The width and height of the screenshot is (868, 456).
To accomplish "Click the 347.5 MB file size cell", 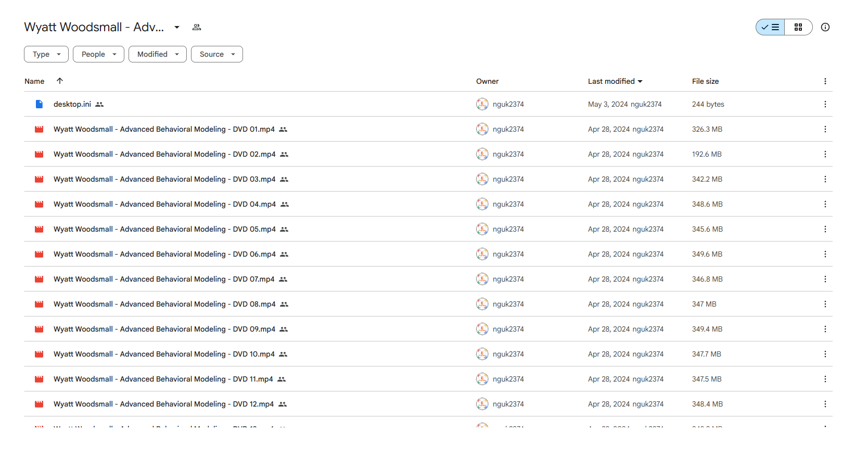I will pos(707,379).
